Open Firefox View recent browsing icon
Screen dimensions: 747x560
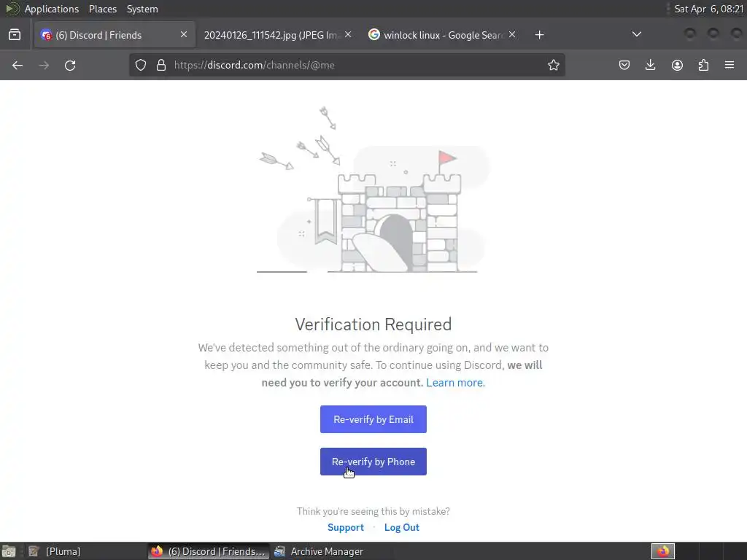(x=15, y=35)
